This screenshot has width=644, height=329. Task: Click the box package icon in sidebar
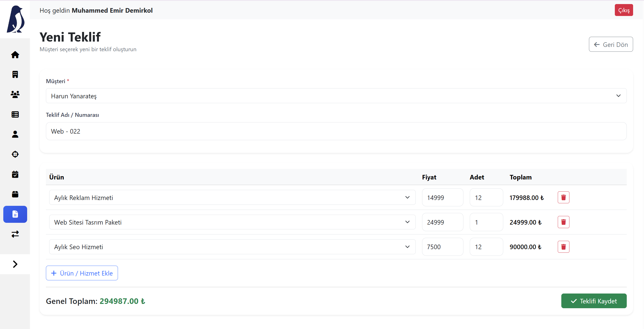[x=15, y=194]
